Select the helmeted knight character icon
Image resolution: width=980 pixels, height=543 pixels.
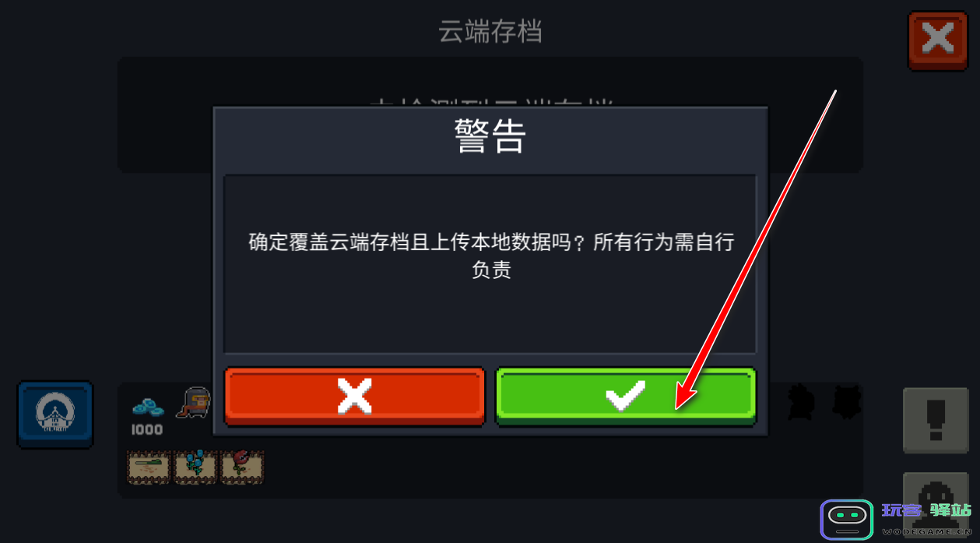click(194, 404)
